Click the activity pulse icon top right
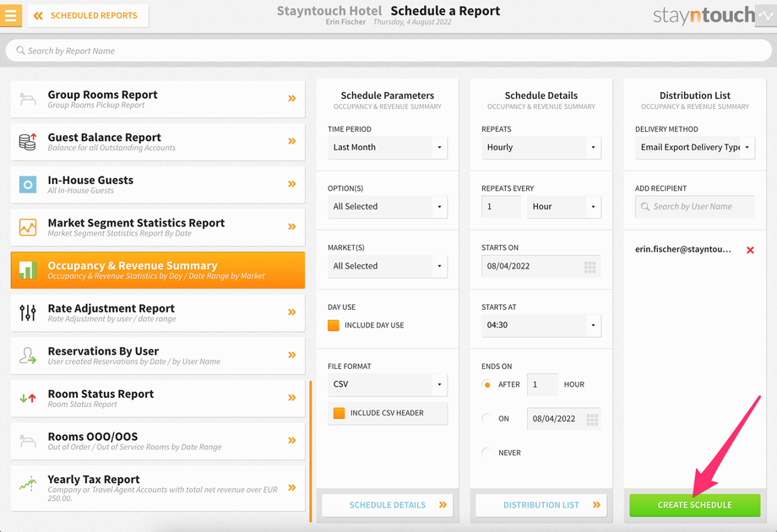 coord(767,15)
